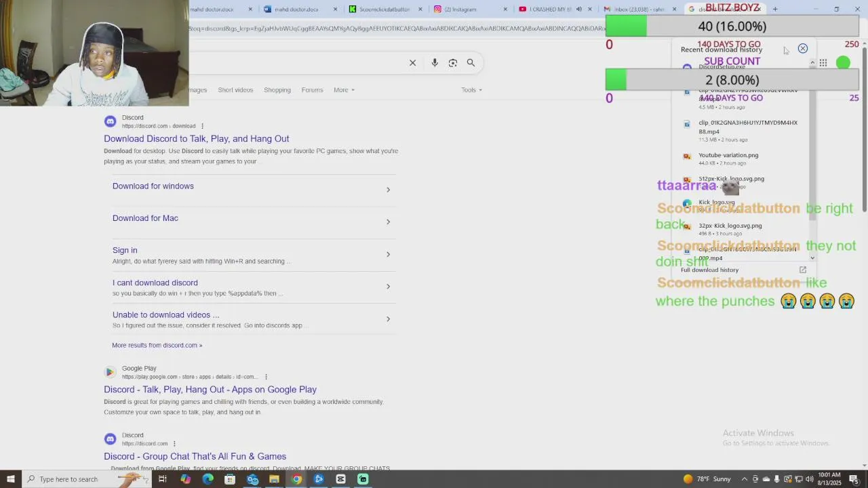Open 'Unable to download videos ...' sitelink
868x488 pixels.
[166, 314]
